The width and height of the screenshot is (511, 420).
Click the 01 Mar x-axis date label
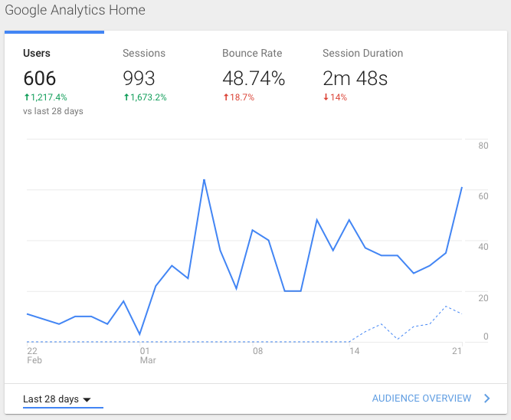click(148, 356)
